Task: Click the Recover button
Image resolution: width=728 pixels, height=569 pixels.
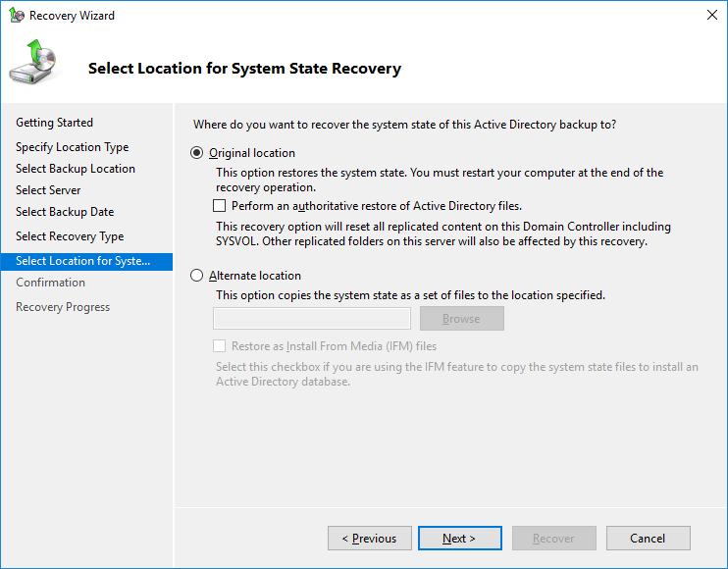Action: pos(553,539)
